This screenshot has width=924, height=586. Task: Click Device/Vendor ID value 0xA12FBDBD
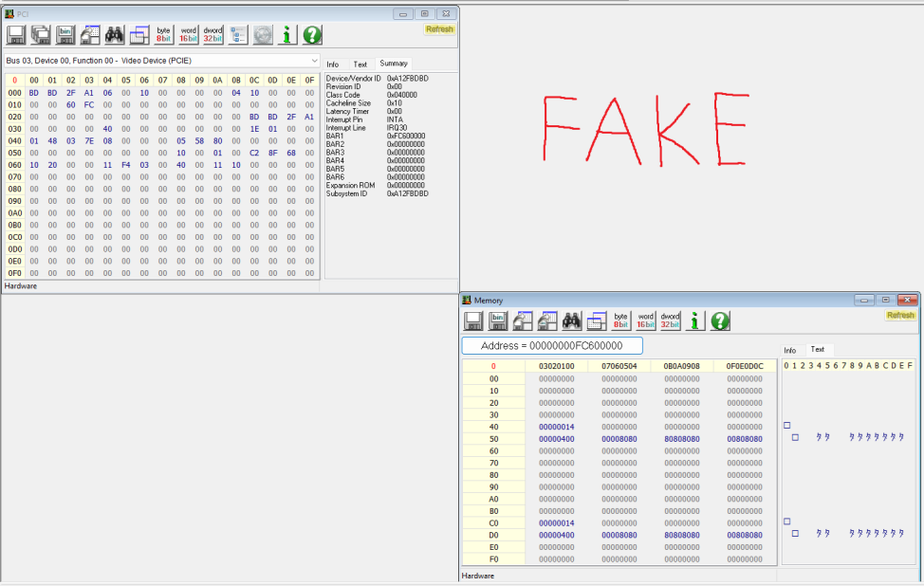click(408, 79)
